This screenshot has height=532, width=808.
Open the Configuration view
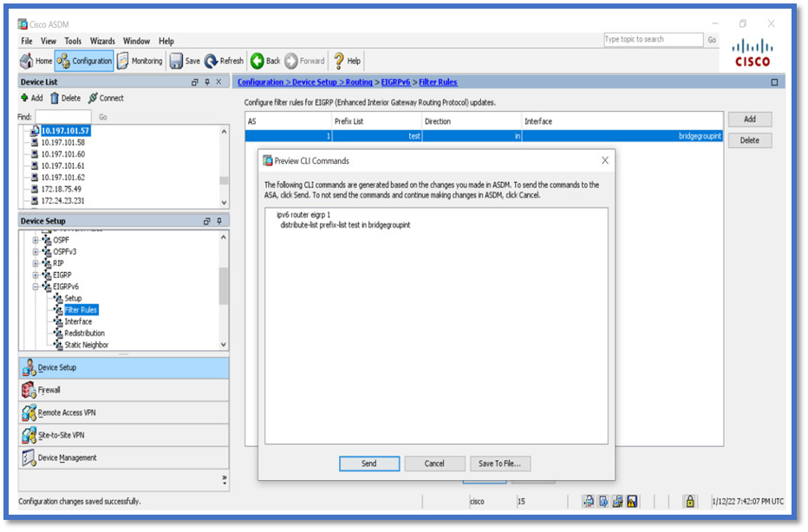pyautogui.click(x=84, y=61)
